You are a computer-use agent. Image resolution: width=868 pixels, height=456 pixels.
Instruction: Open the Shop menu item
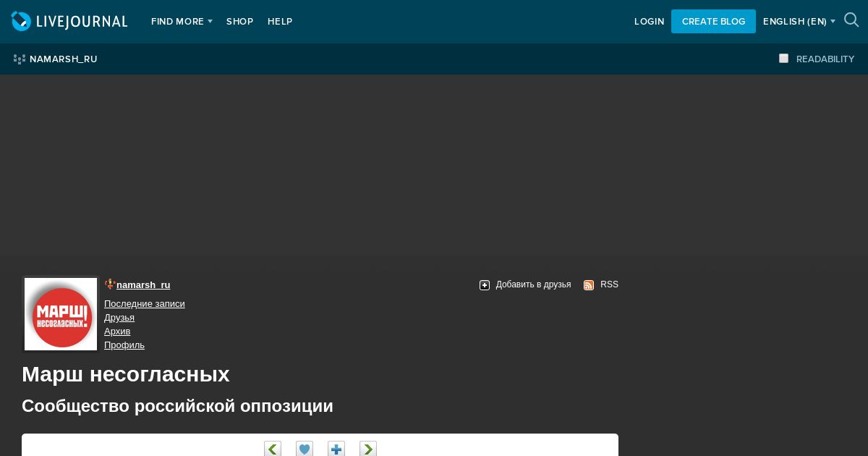239,22
